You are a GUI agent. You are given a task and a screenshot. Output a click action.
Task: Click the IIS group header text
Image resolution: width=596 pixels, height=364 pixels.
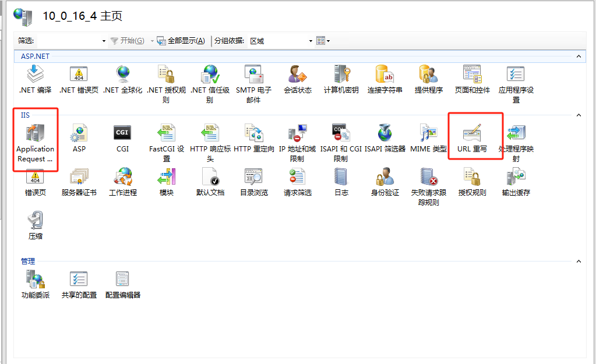tap(25, 115)
